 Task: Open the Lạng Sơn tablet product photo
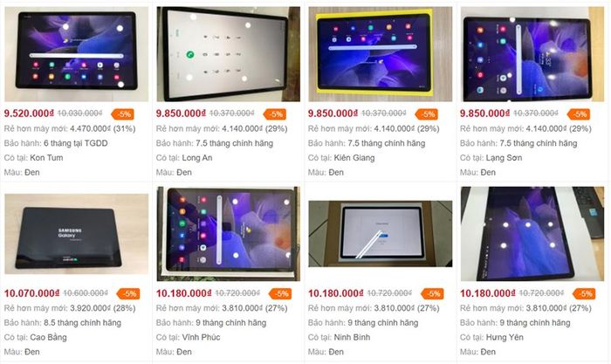pos(532,54)
